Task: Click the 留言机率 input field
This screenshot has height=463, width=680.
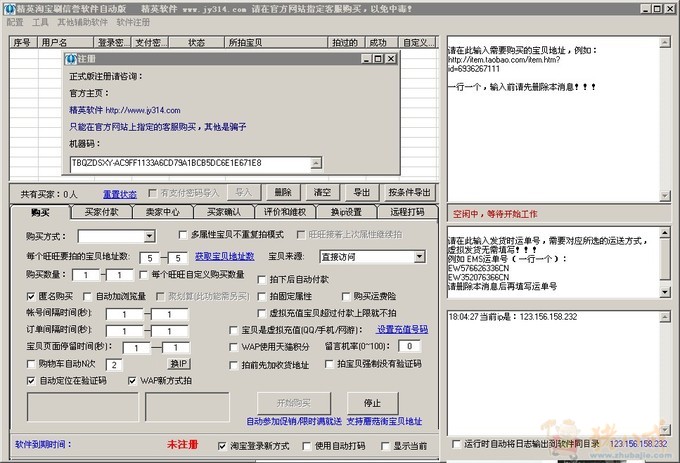Action: tap(409, 346)
